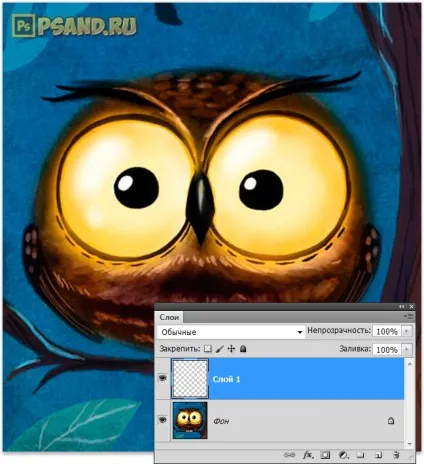Create a new adjustment or fill layer
Viewport: 424px width, 464px height.
point(343,455)
